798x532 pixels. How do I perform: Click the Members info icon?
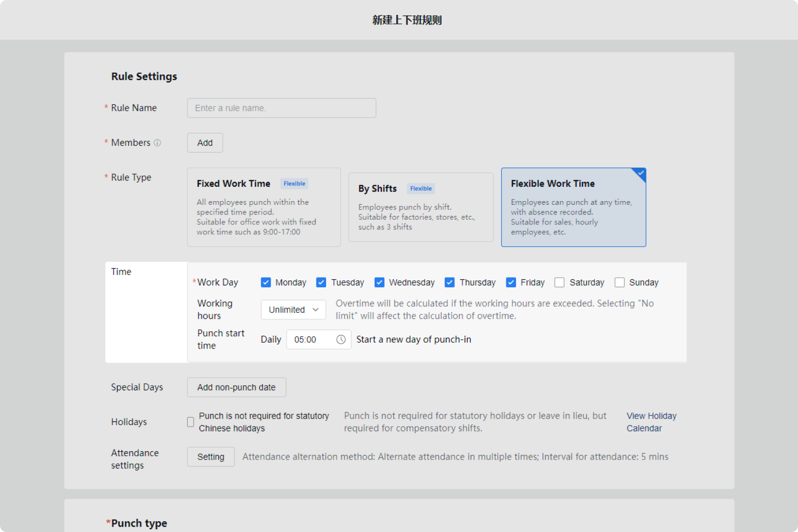157,143
